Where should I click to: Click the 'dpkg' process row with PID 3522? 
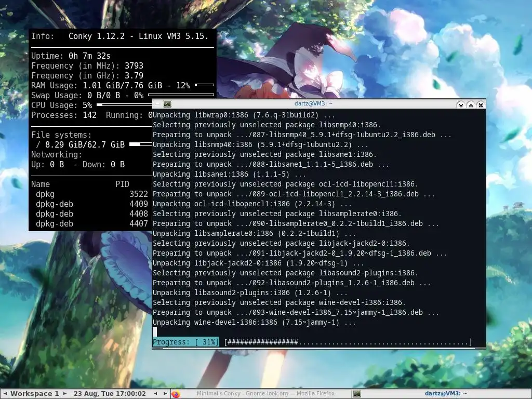click(91, 194)
